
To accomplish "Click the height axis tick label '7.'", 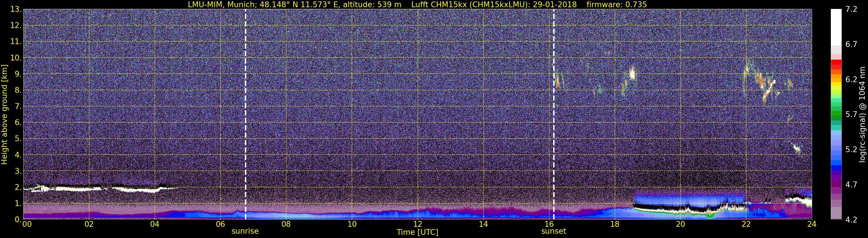I will click(x=18, y=107).
